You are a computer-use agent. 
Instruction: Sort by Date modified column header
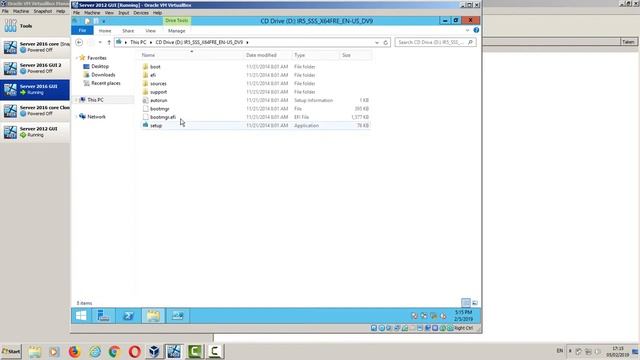point(267,55)
